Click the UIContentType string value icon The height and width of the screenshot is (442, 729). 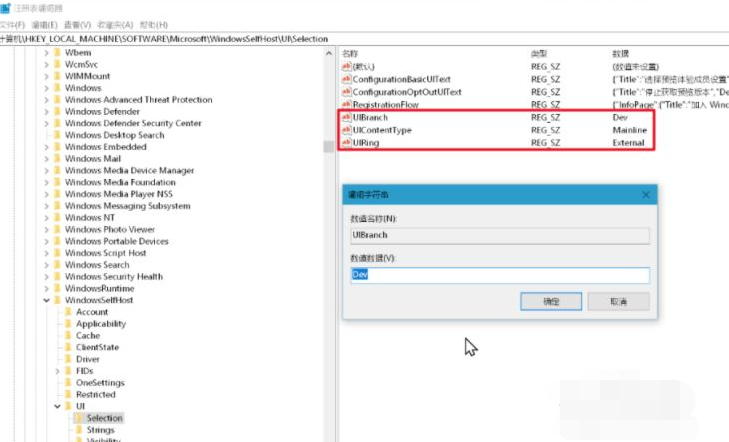click(346, 130)
